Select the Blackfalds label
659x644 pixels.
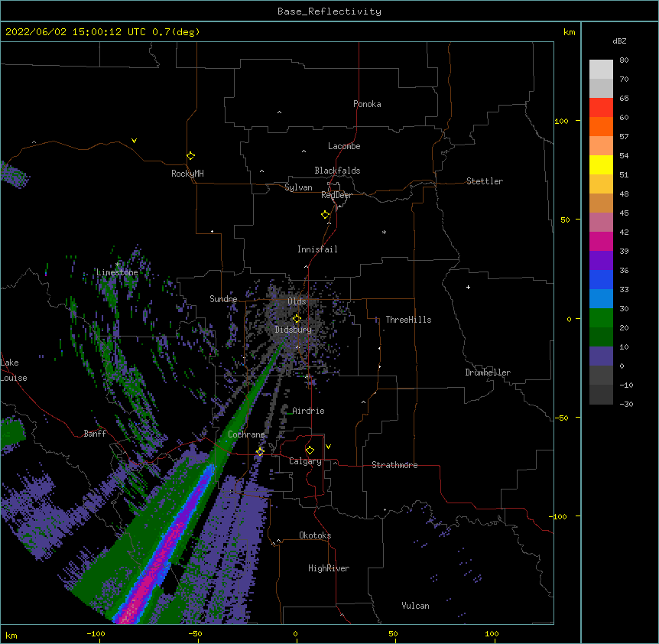pos(337,171)
